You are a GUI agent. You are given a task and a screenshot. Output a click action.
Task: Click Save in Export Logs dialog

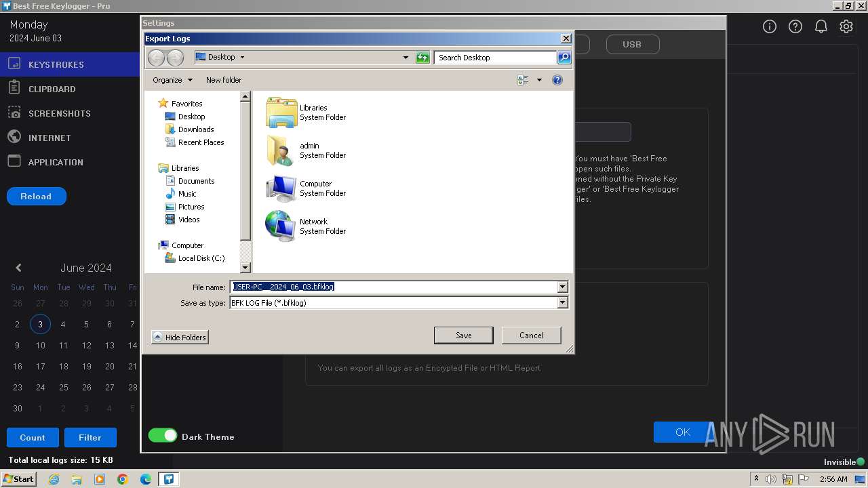[x=464, y=335]
